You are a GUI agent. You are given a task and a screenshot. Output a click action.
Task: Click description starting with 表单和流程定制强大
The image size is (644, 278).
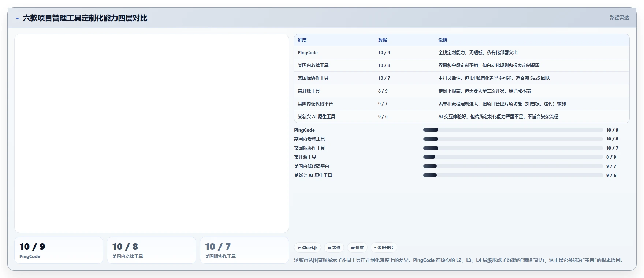pos(502,104)
